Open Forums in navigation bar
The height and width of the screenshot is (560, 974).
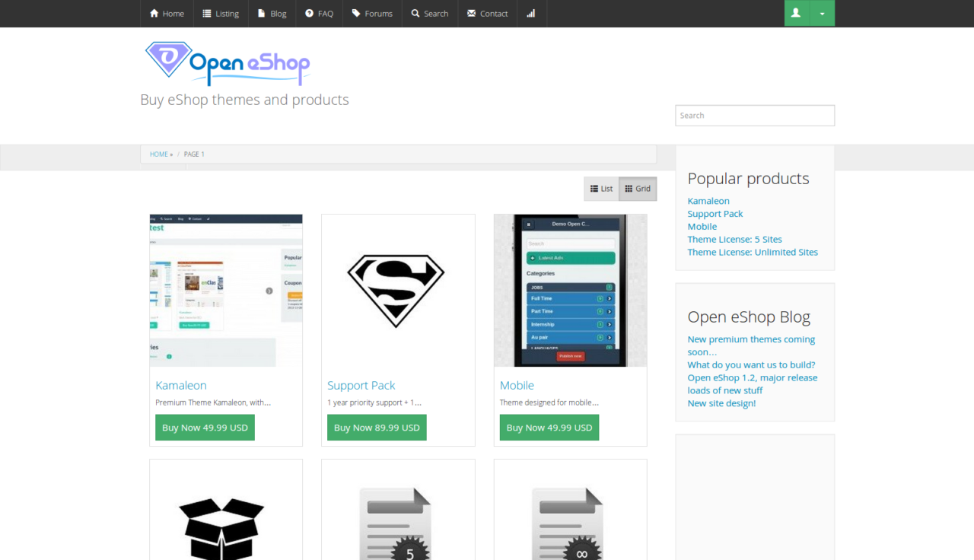pos(372,14)
